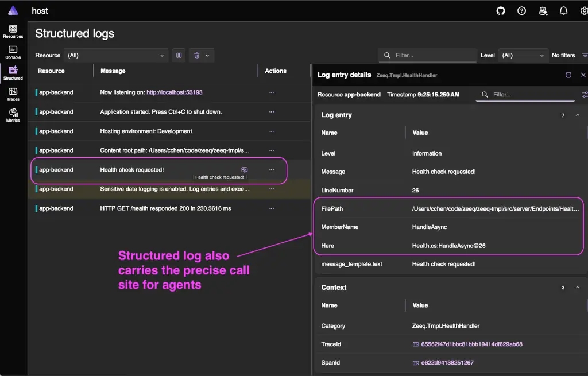Image resolution: width=588 pixels, height=376 pixels.
Task: Click the TraceId copy icon
Action: (416, 344)
